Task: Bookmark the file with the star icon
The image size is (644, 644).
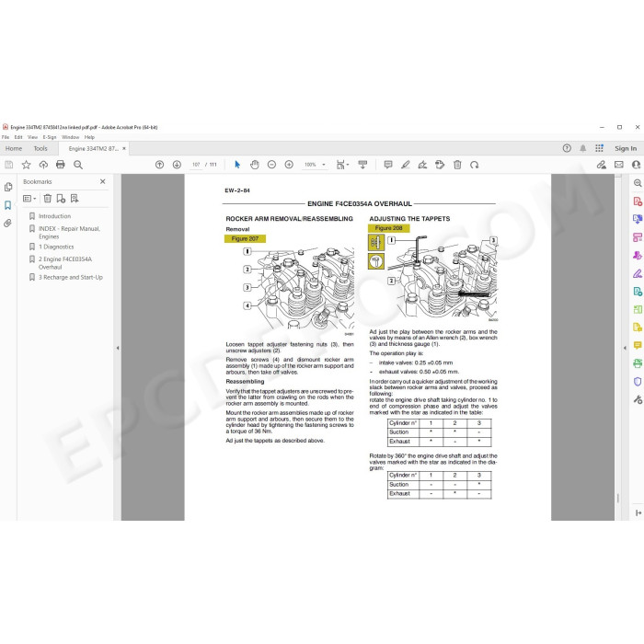Action: click(26, 165)
